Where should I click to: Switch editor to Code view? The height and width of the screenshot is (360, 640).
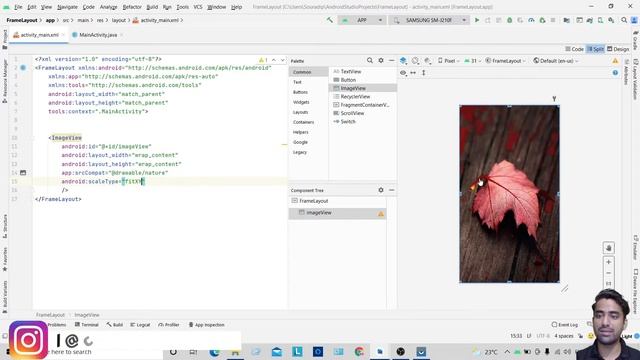[x=574, y=49]
